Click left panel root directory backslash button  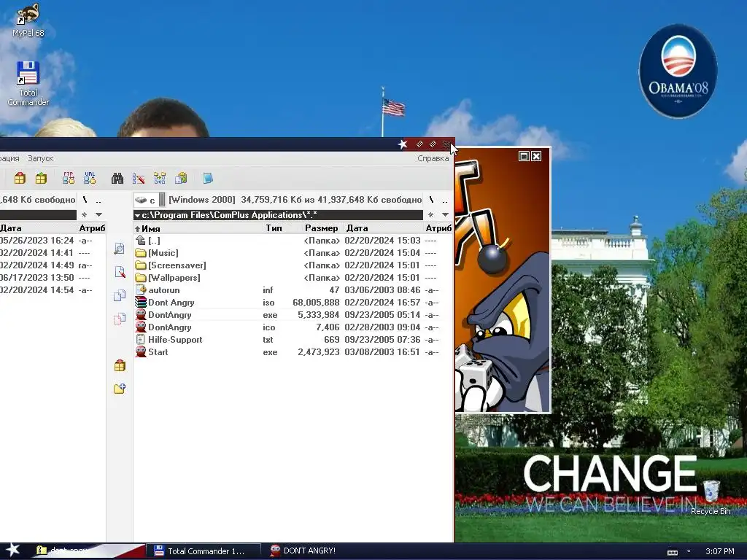pyautogui.click(x=85, y=200)
